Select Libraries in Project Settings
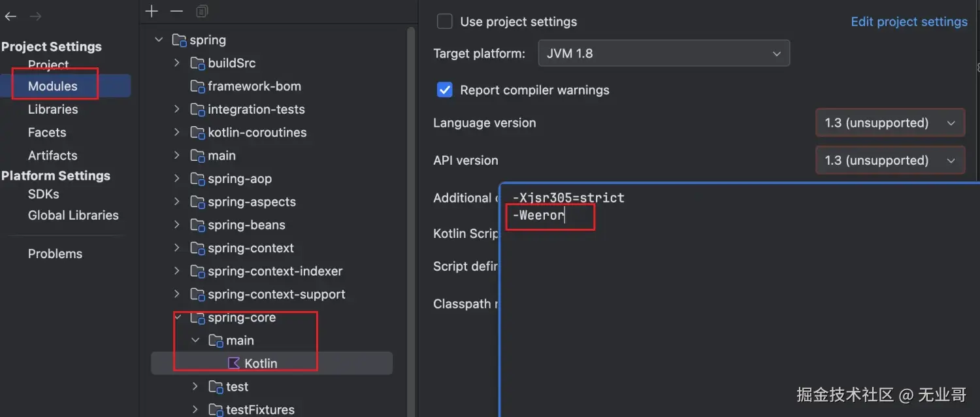The image size is (980, 417). coord(53,109)
